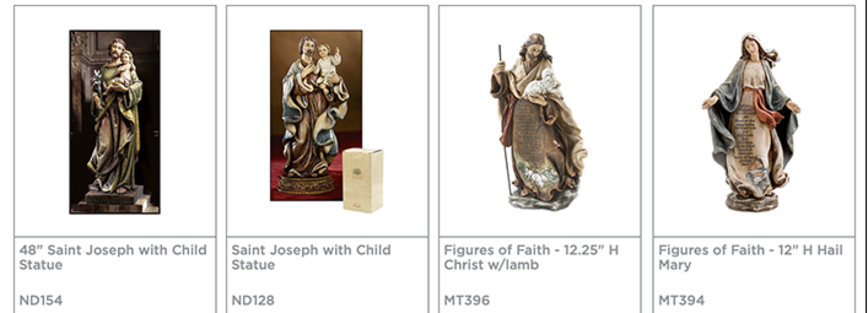Select the ND128 product code

253,301
